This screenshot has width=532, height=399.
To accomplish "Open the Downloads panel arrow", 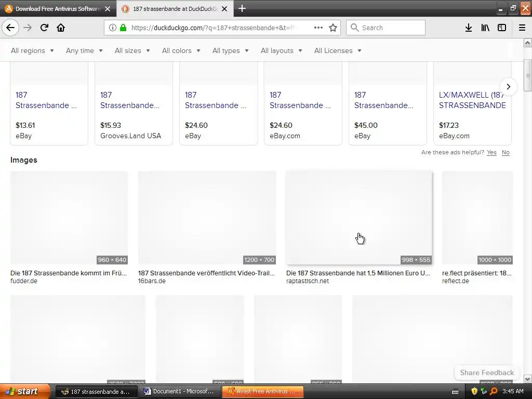I will point(469,28).
